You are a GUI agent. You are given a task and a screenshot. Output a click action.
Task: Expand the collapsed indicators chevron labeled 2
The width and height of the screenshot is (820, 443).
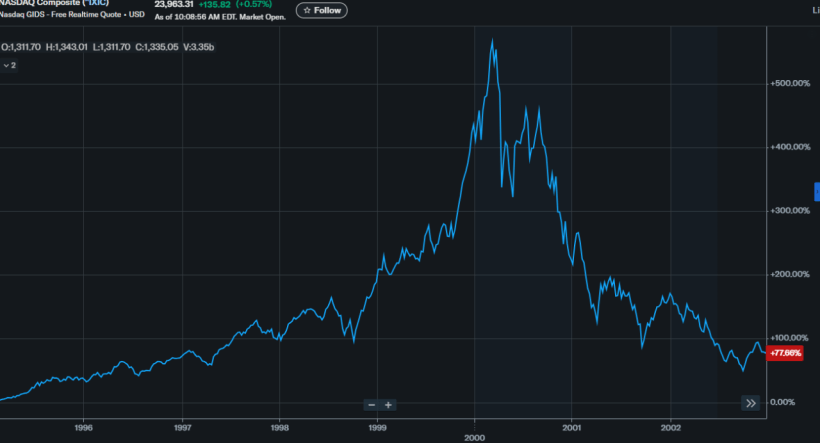9,65
